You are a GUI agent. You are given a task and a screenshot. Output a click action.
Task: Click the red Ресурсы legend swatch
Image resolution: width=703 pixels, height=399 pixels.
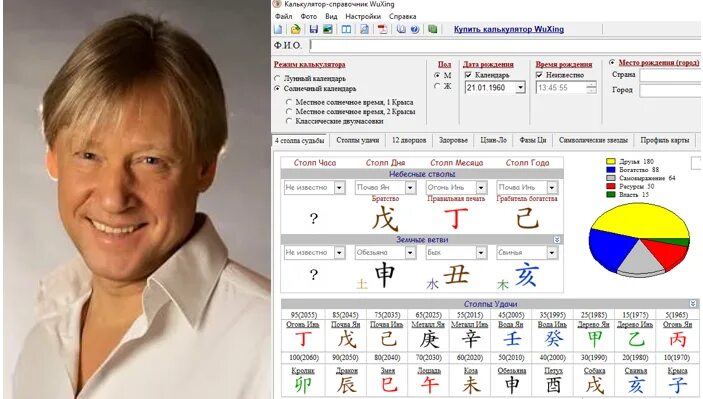point(610,186)
